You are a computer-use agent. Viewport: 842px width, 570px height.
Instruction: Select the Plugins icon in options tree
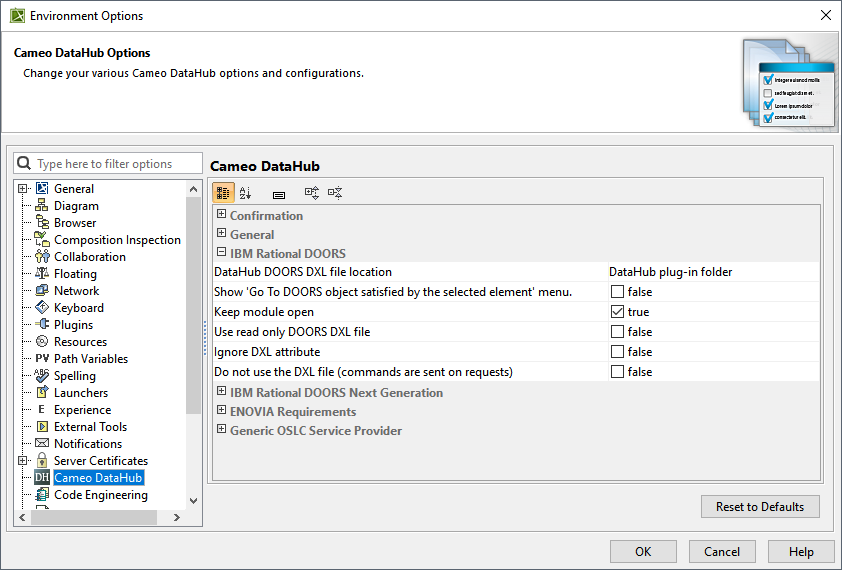(42, 325)
